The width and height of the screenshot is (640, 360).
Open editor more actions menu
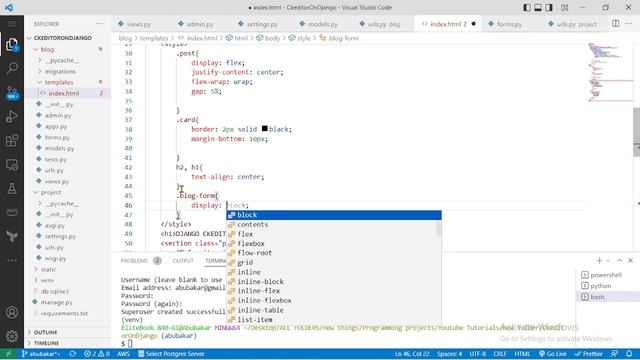[x=629, y=24]
